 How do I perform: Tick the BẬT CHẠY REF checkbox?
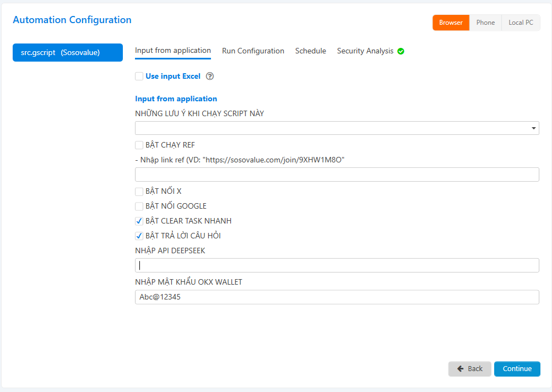coord(139,145)
